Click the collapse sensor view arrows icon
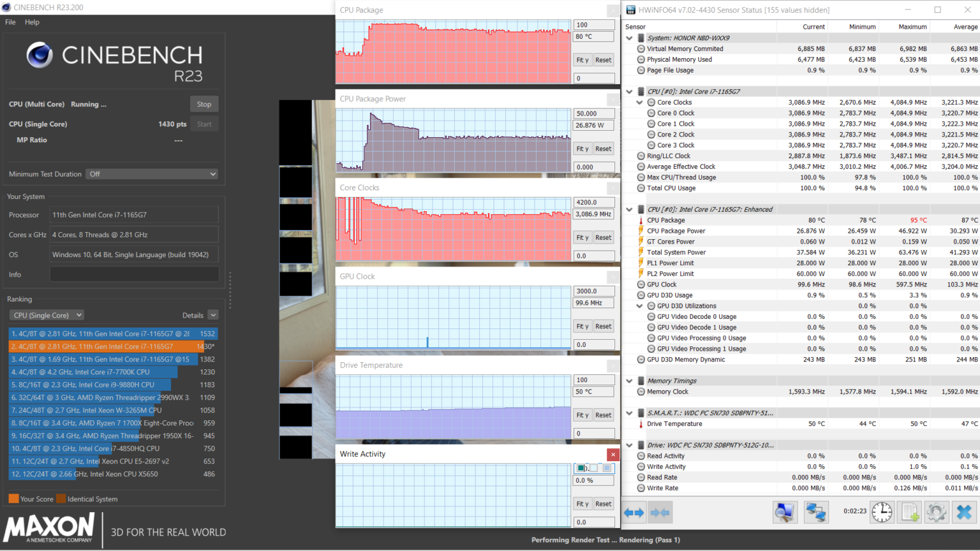This screenshot has width=980, height=551. click(x=660, y=512)
